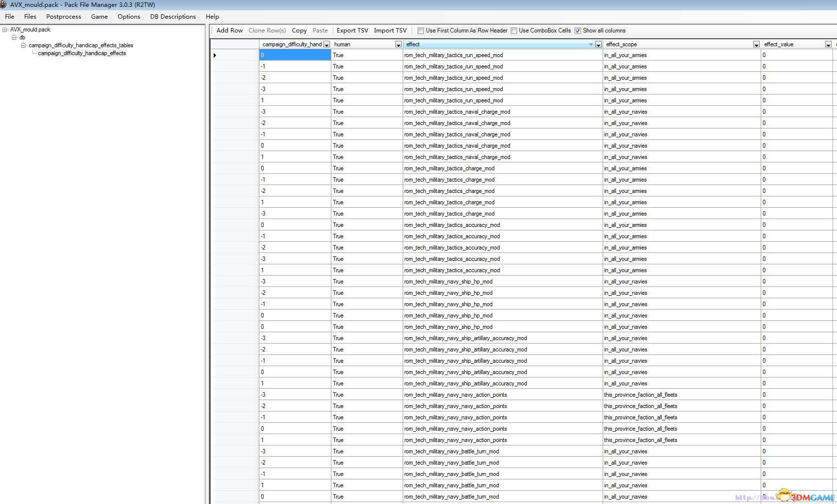The width and height of the screenshot is (837, 504).
Task: Click the sort arrow in effect column header
Action: [590, 44]
